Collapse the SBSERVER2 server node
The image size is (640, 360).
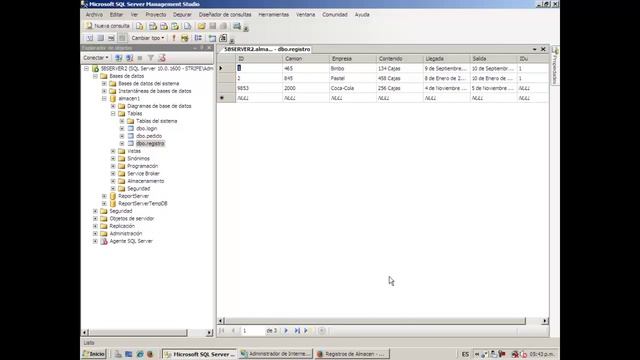pyautogui.click(x=87, y=69)
